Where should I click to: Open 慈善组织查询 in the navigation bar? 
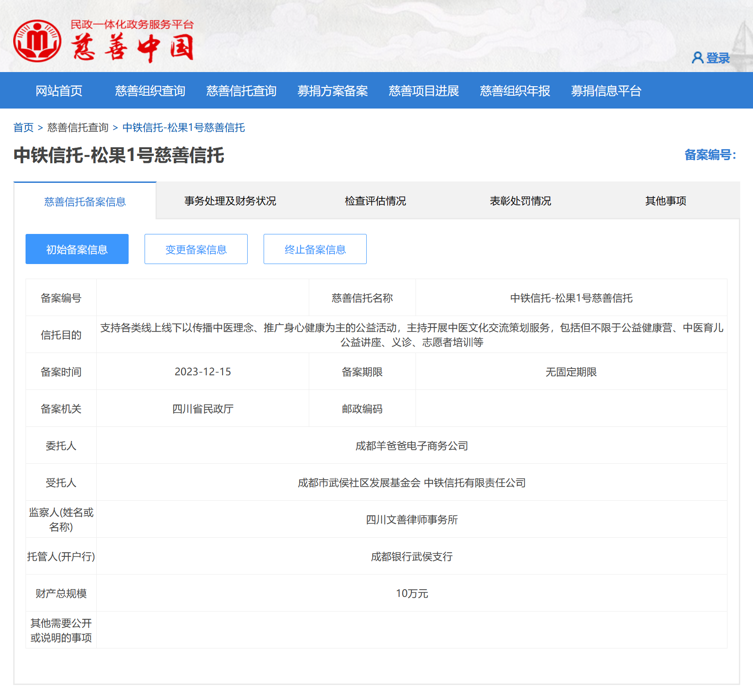[150, 91]
